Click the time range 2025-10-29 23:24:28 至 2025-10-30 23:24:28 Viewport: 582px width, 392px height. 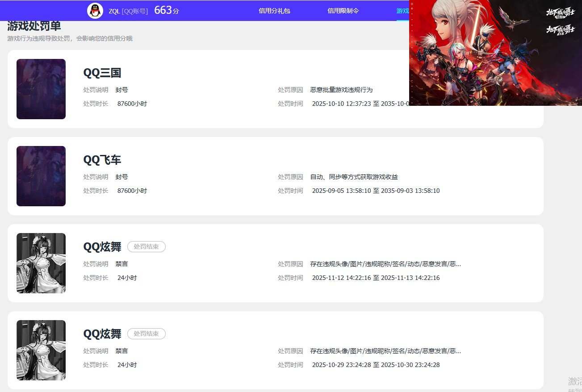pyautogui.click(x=376, y=365)
